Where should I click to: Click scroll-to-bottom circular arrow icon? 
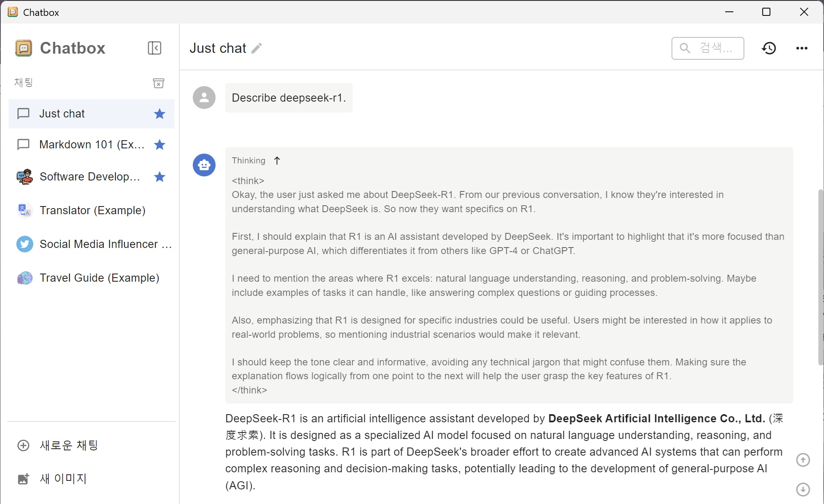point(802,489)
